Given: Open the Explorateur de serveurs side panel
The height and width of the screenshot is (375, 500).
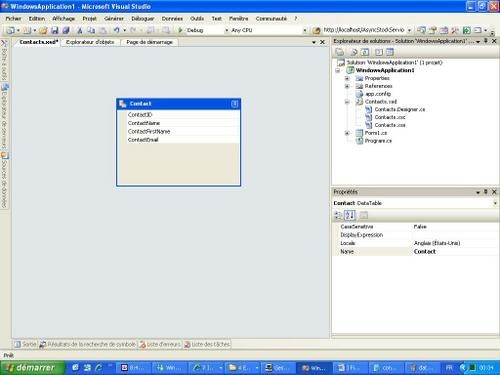Looking at the screenshot, I should [4, 116].
